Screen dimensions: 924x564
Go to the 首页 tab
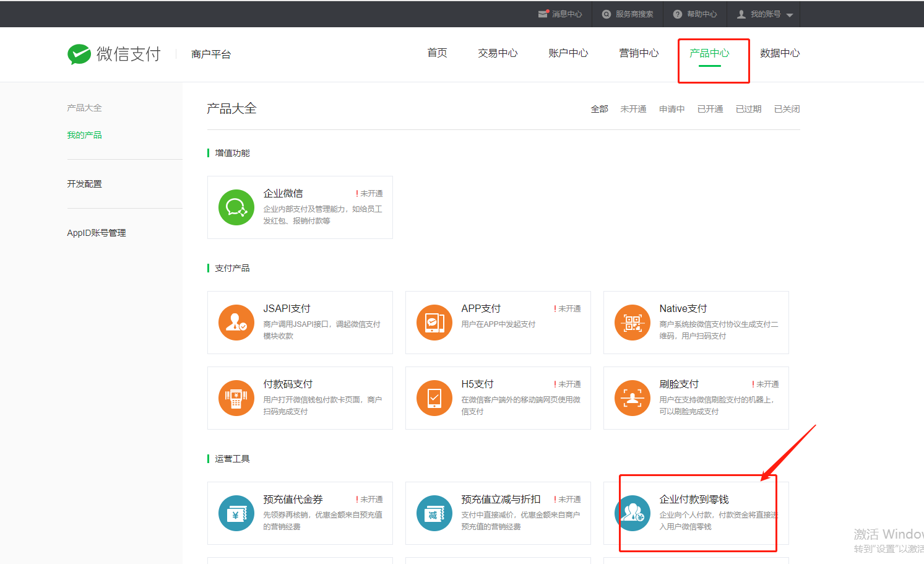click(x=437, y=53)
